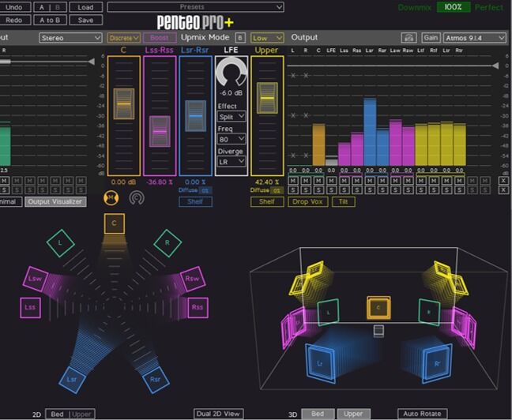Click the green L speaker in 2D view

[60, 242]
